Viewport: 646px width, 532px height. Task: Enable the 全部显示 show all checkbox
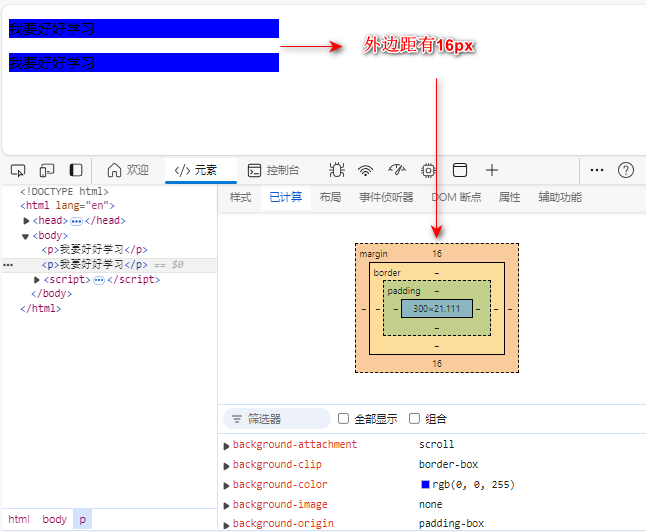[x=343, y=419]
